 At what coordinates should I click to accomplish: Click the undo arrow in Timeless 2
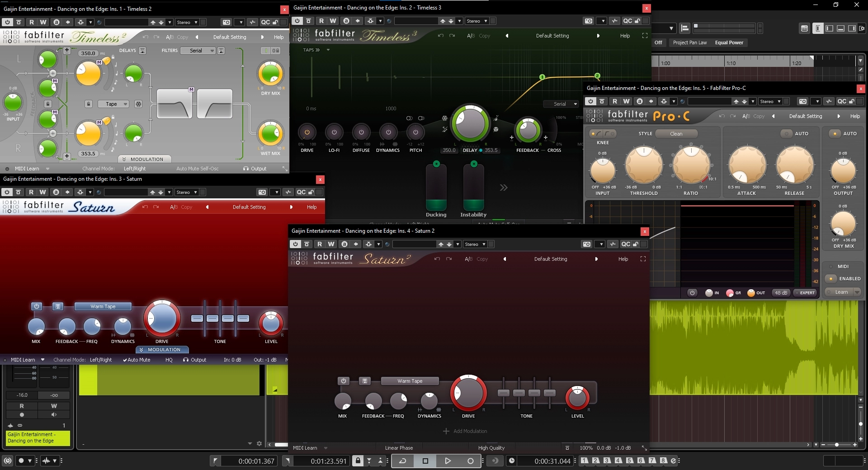[145, 37]
